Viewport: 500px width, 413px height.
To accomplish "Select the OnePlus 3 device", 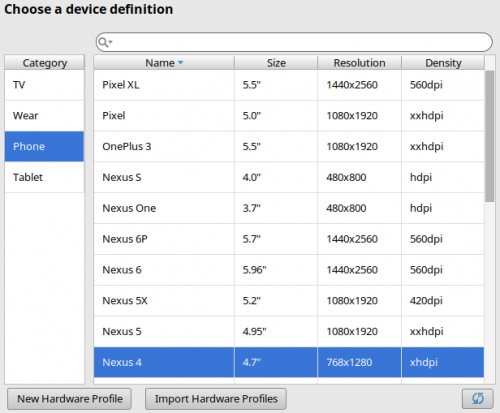I will [289, 146].
